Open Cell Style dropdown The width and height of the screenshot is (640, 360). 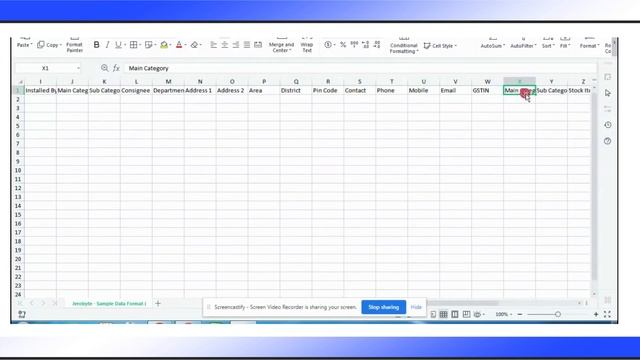(440, 46)
